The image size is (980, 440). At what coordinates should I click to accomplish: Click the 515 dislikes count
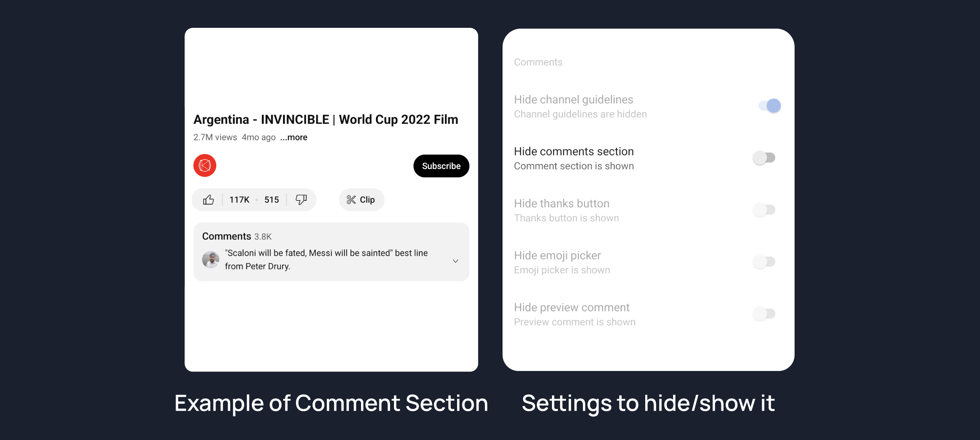(x=272, y=200)
